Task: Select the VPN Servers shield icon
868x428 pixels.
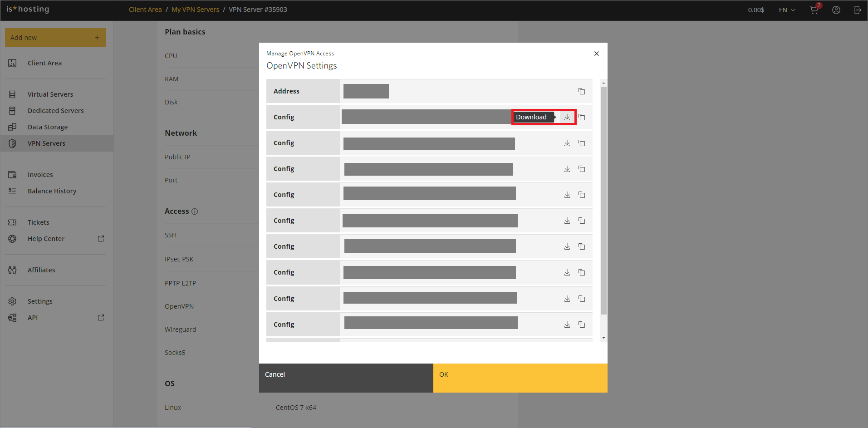Action: (12, 143)
